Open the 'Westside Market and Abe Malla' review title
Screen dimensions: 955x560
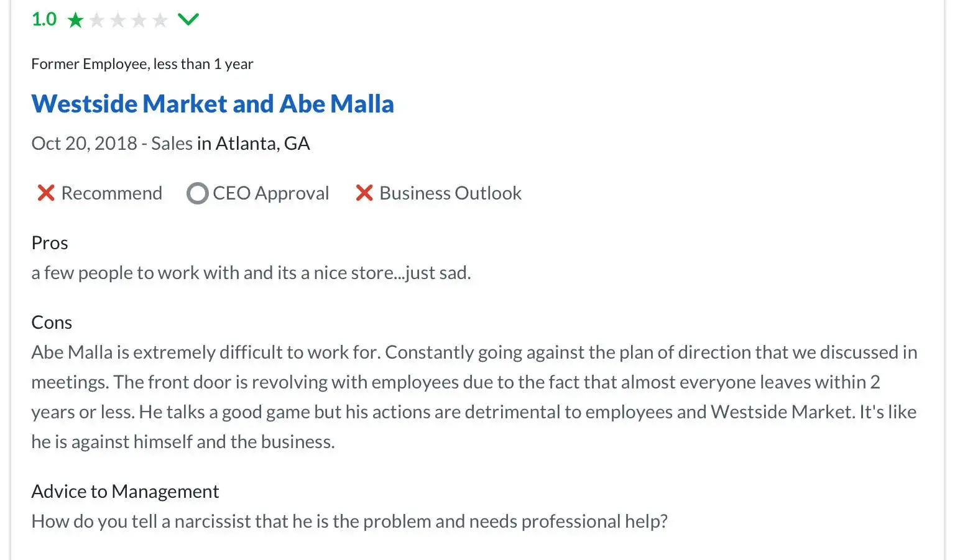[x=213, y=104]
